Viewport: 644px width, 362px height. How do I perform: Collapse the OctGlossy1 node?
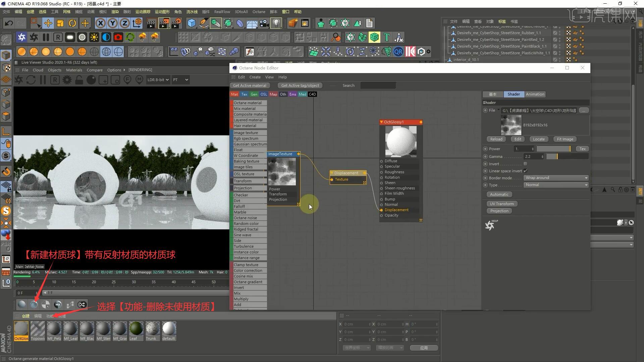pyautogui.click(x=381, y=122)
